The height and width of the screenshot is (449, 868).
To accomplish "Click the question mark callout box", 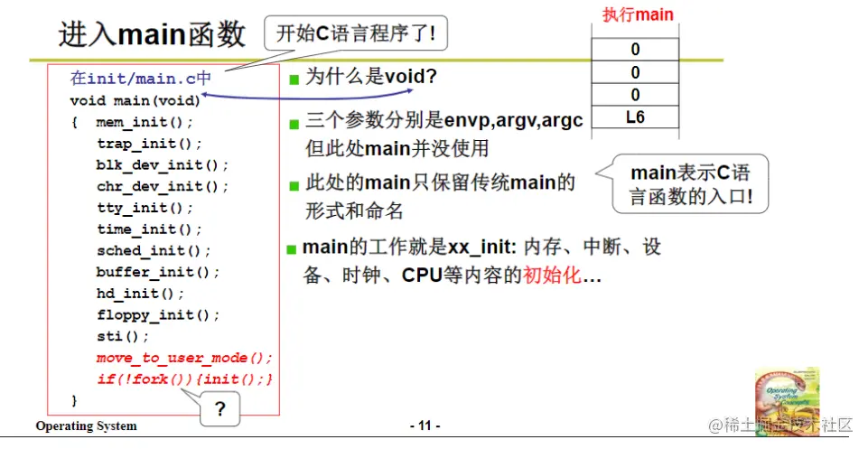I will coord(219,409).
